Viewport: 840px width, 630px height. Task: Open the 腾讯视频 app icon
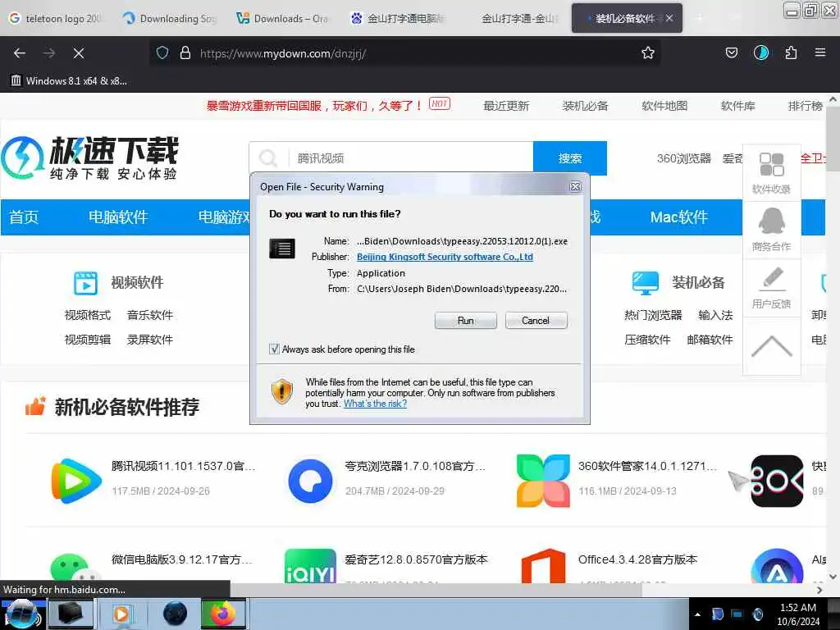pyautogui.click(x=76, y=481)
